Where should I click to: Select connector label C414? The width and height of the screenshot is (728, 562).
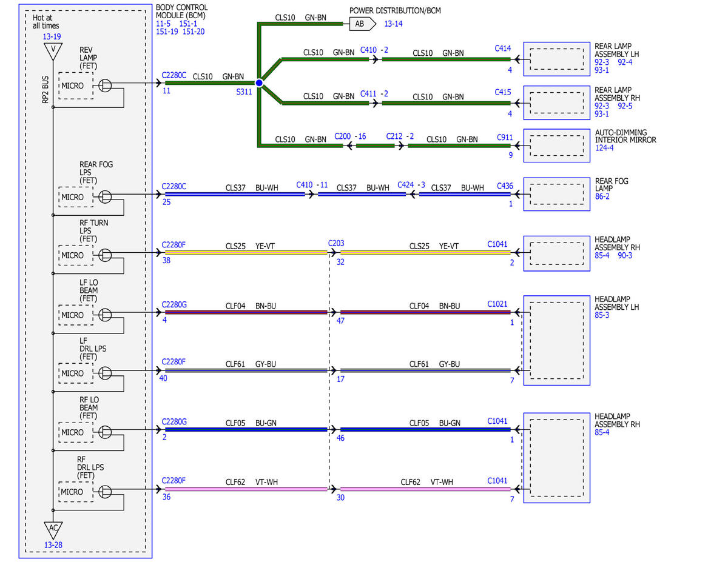point(503,49)
